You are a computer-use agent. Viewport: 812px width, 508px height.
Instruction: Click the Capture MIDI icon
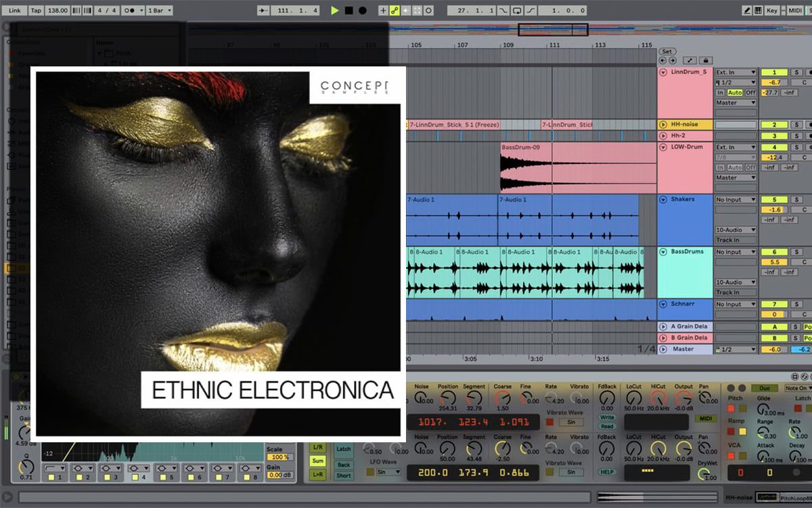coord(417,11)
